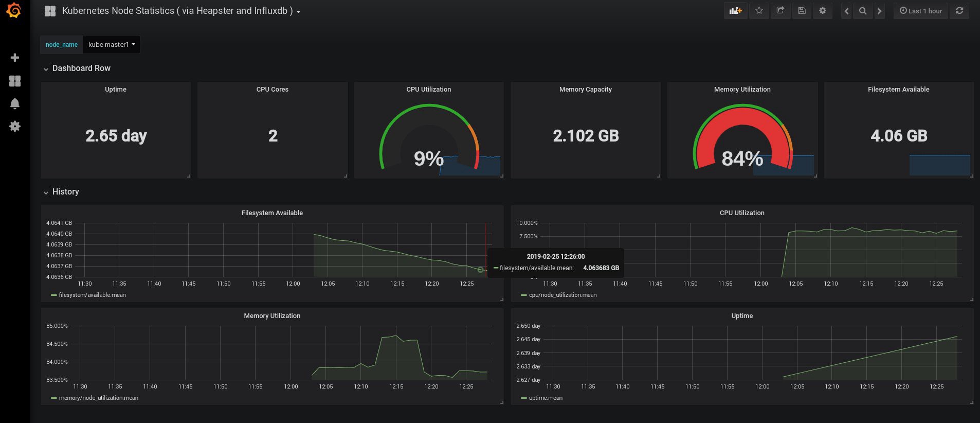The image size is (980, 423).
Task: Shift time range backward with left arrow
Action: point(846,11)
